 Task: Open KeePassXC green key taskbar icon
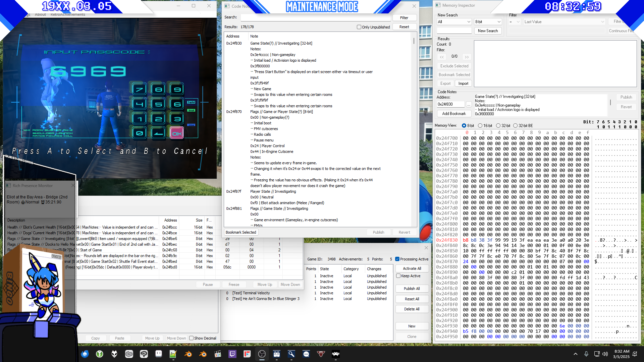click(x=100, y=354)
